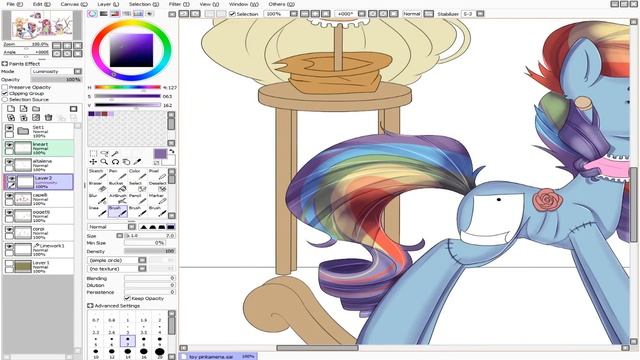Select the Hand pan tool
This screenshot has width=640, height=360.
[x=127, y=162]
